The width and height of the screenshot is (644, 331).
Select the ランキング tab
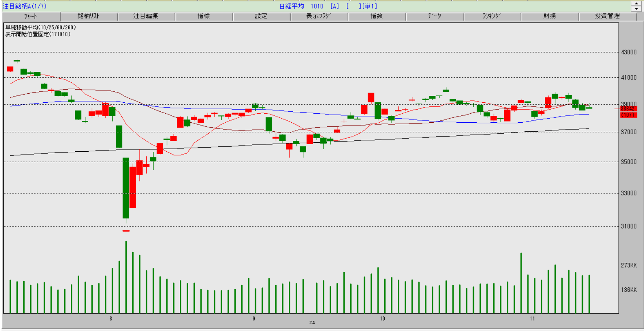[492, 16]
